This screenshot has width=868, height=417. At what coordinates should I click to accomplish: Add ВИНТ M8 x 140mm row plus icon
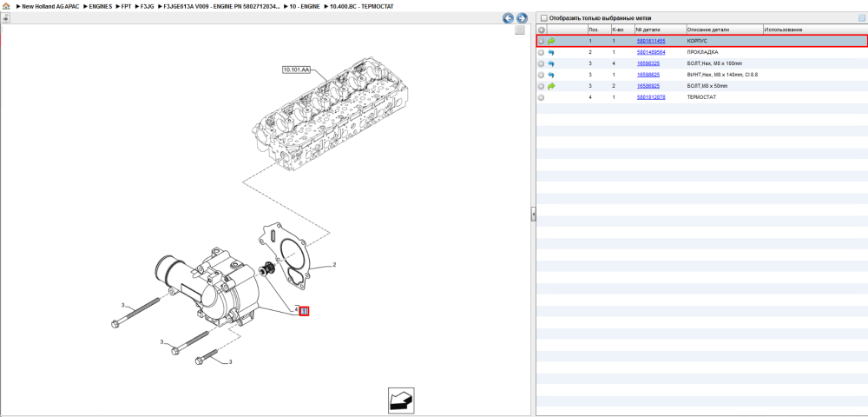[x=542, y=75]
